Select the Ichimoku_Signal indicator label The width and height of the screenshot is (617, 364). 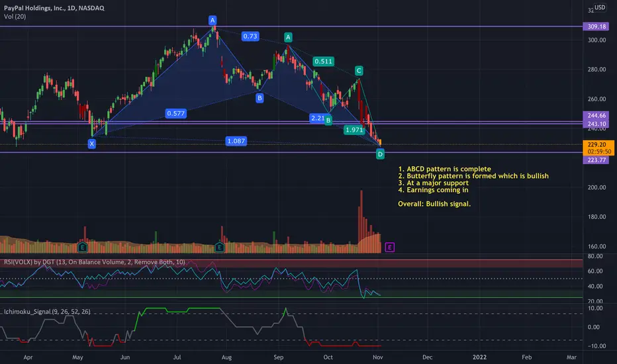[x=47, y=312]
